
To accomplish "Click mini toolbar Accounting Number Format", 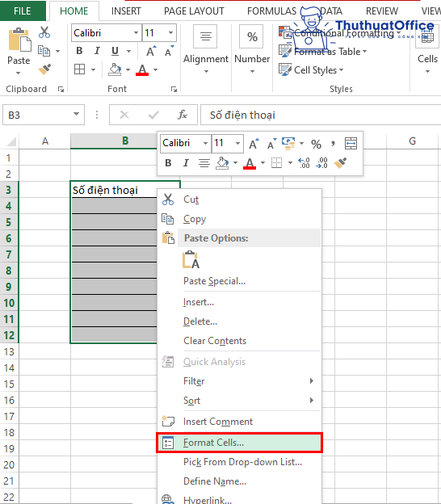I will point(288,143).
